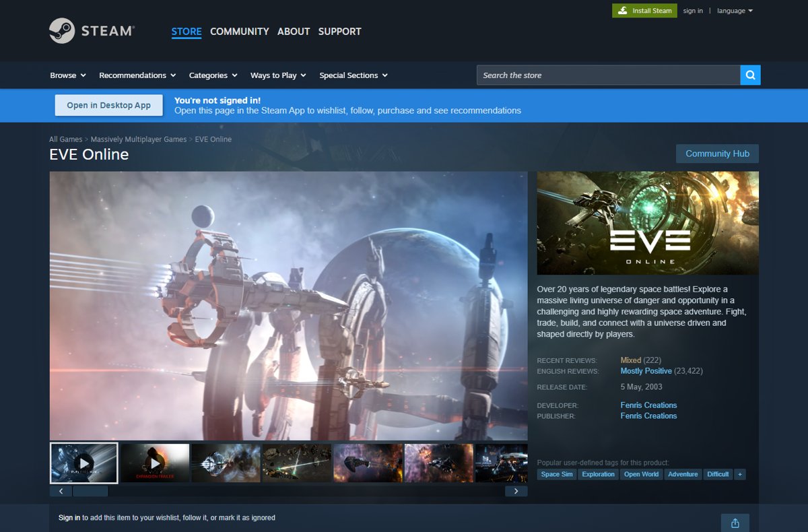
Task: Select the Space Sim tag
Action: click(x=557, y=474)
